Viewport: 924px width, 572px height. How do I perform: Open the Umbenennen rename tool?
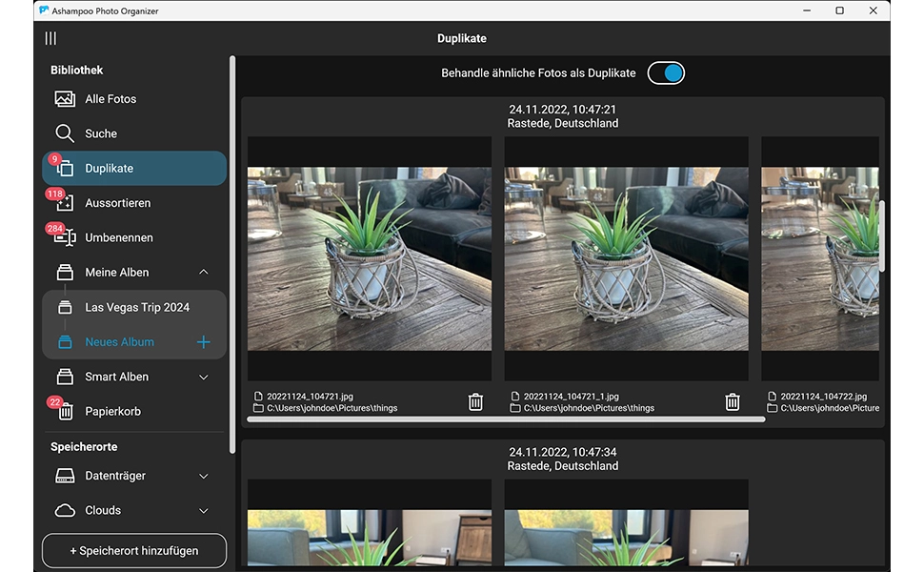pyautogui.click(x=117, y=237)
